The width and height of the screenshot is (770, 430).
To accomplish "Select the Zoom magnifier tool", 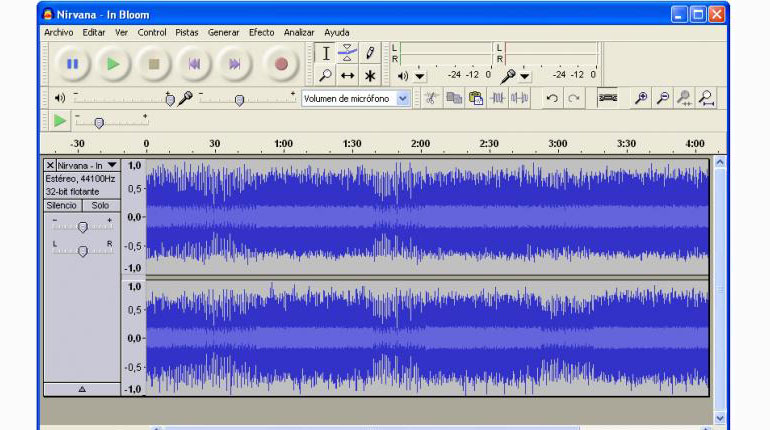I will [326, 76].
